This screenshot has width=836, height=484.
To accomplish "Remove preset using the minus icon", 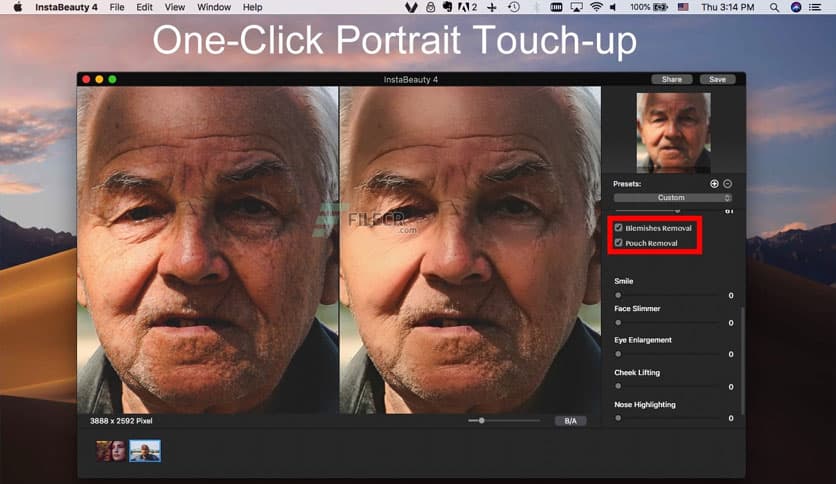I will [x=727, y=184].
